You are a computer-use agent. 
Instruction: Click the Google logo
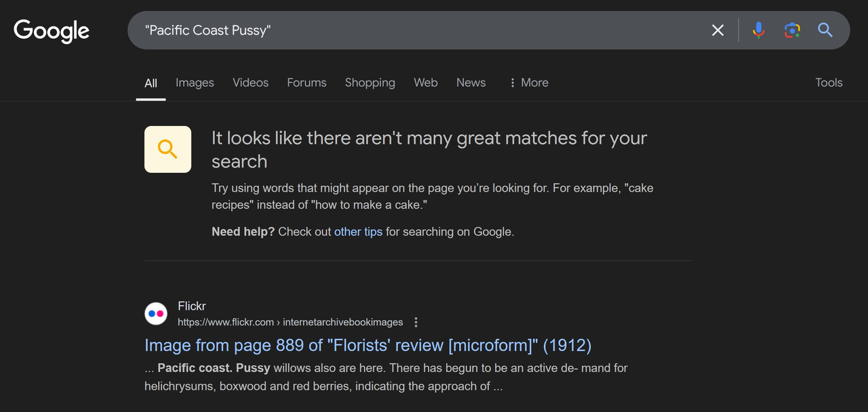pyautogui.click(x=52, y=30)
